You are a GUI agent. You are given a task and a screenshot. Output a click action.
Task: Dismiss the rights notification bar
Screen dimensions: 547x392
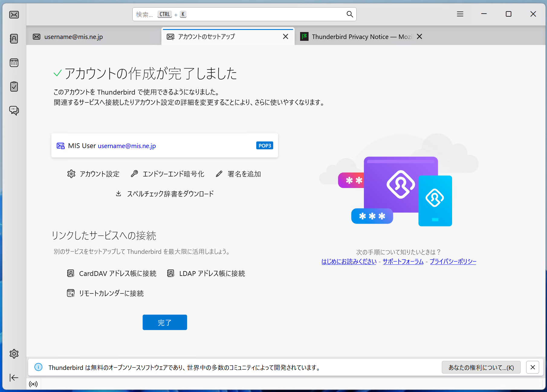(532, 367)
